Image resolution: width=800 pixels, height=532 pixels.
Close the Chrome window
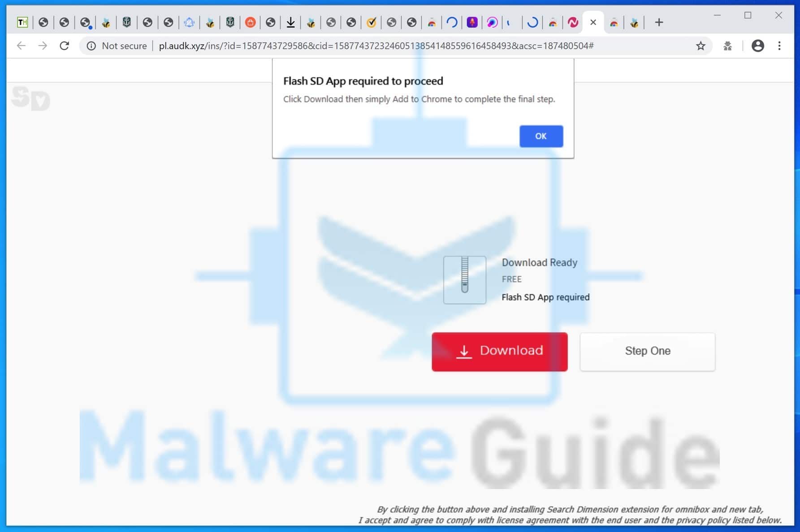pyautogui.click(x=778, y=15)
